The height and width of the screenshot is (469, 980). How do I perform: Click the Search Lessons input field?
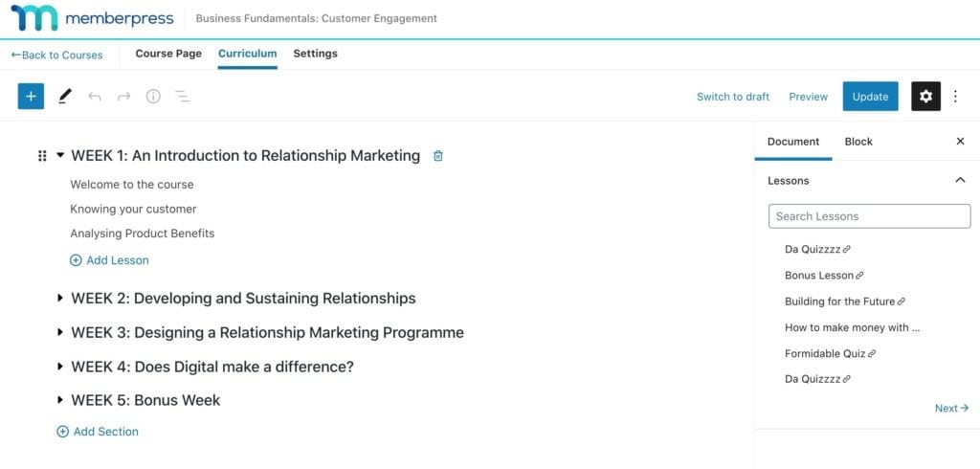pyautogui.click(x=869, y=216)
